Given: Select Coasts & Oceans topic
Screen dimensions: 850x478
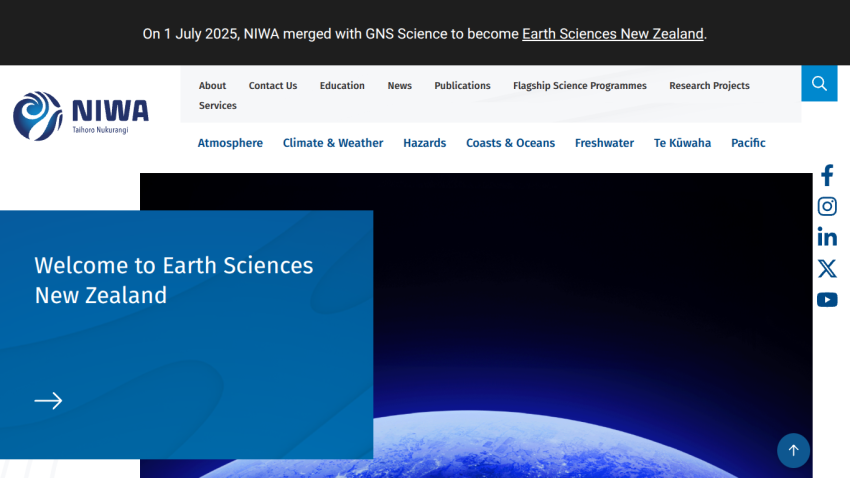Looking at the screenshot, I should point(510,143).
